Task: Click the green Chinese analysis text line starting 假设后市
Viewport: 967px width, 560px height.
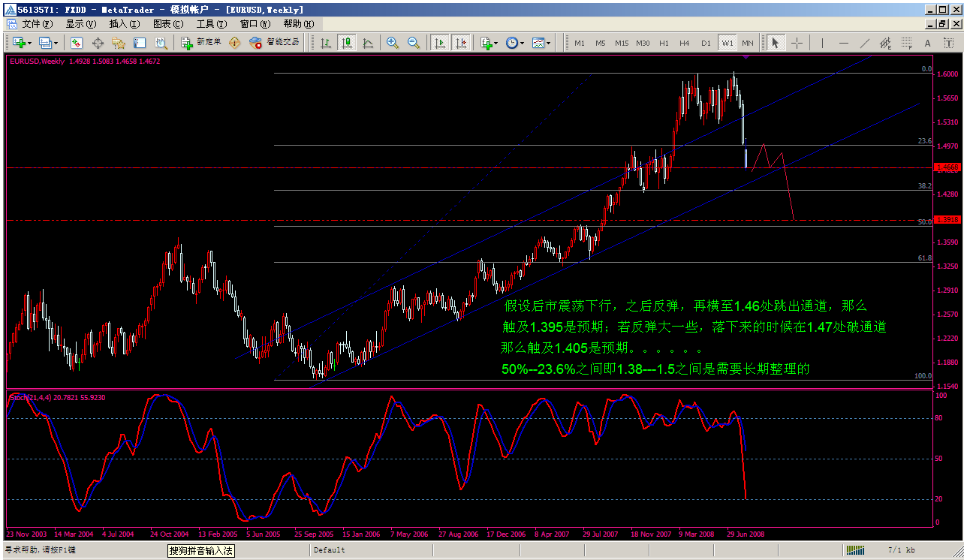Action: tap(685, 306)
